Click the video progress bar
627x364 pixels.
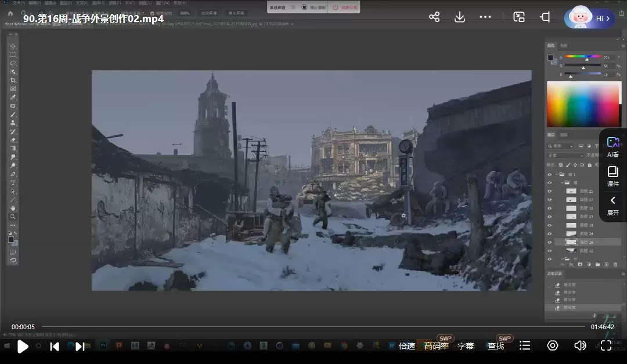coord(313,326)
